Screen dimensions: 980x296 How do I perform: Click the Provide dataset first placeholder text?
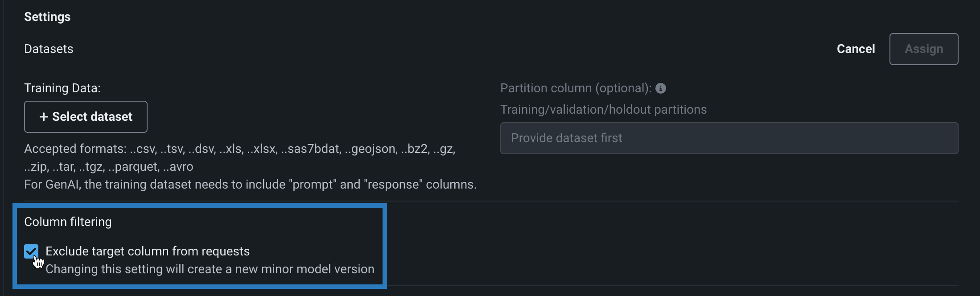click(566, 138)
